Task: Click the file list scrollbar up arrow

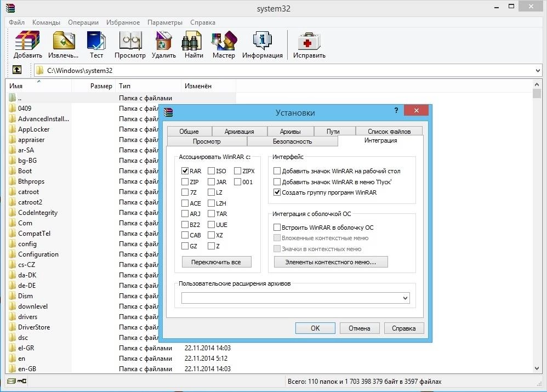Action: [x=537, y=84]
